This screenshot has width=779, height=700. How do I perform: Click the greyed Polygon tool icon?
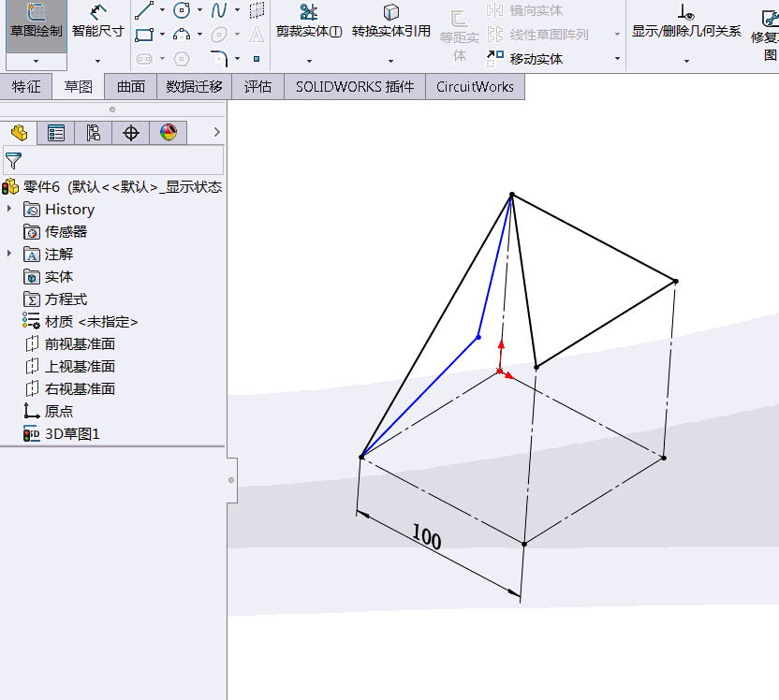[x=182, y=59]
